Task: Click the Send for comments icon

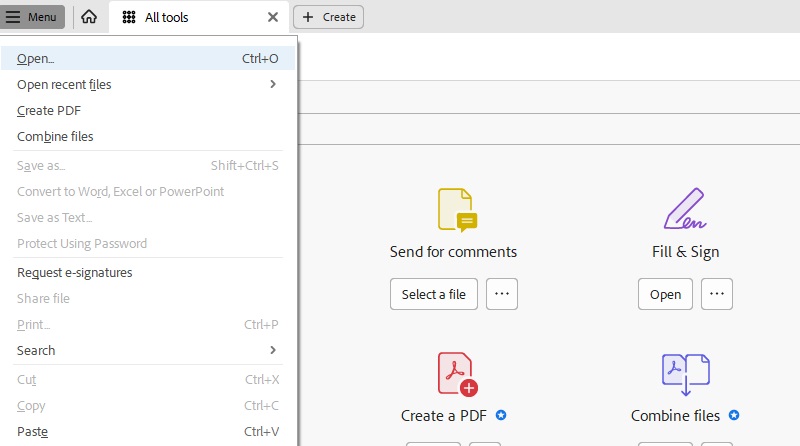Action: [457, 210]
